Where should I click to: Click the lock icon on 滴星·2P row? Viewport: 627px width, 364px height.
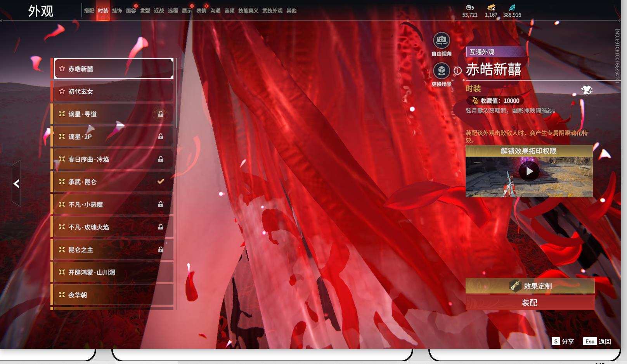(160, 136)
